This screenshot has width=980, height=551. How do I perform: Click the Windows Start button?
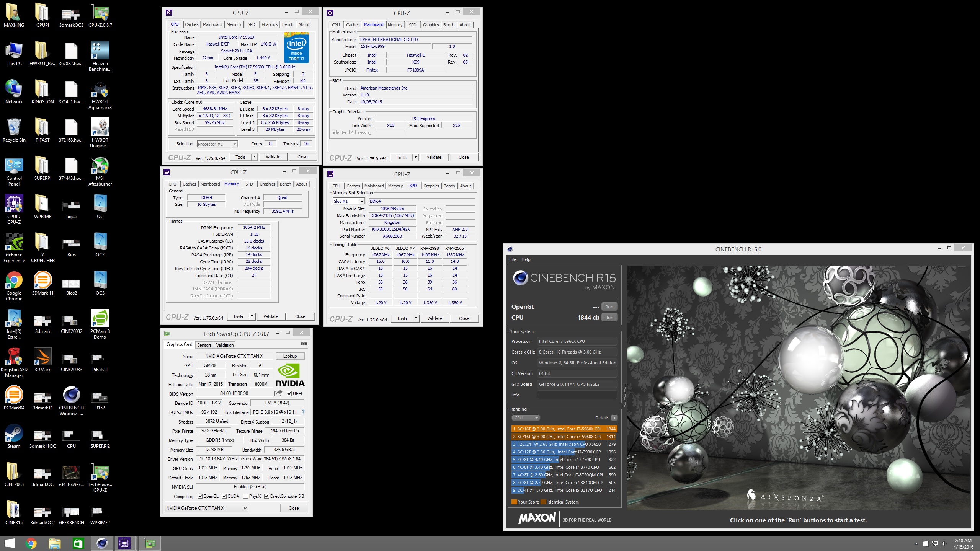click(10, 543)
